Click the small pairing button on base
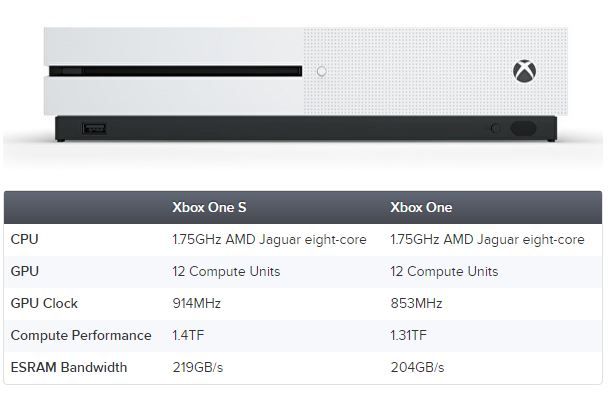This screenshot has height=398, width=612. pyautogui.click(x=496, y=128)
